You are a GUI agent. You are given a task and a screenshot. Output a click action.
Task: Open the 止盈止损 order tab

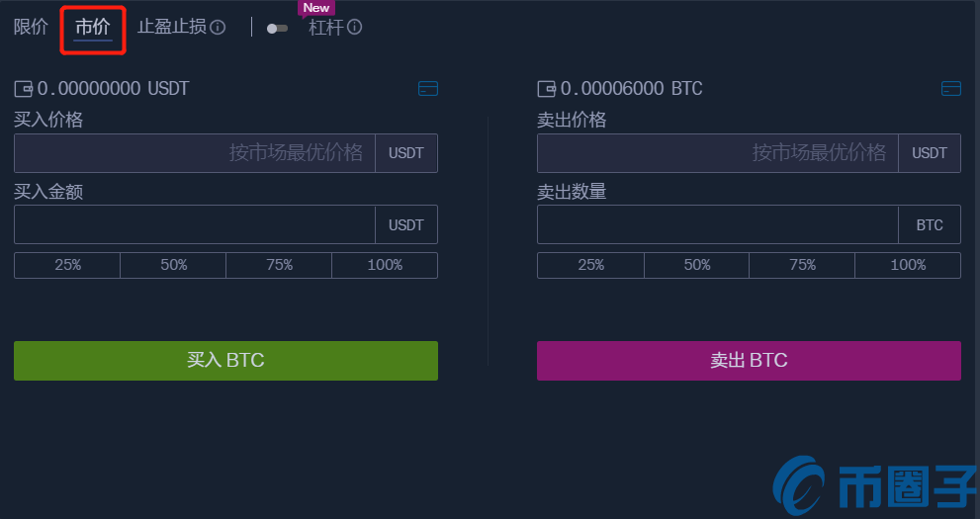pos(171,27)
